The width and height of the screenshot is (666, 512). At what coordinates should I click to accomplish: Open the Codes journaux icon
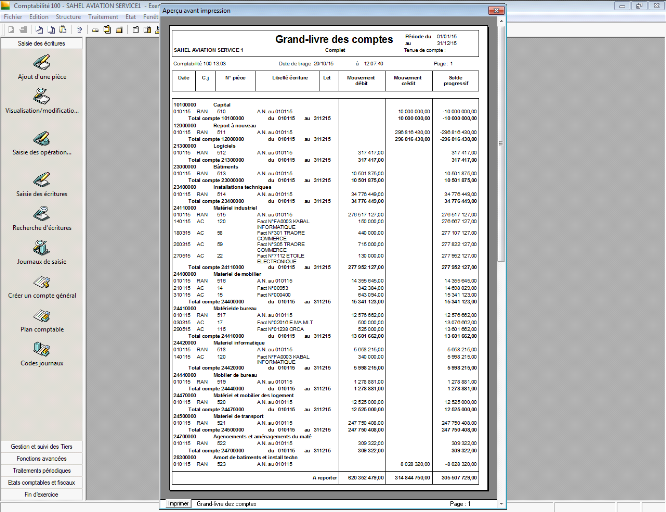42,349
